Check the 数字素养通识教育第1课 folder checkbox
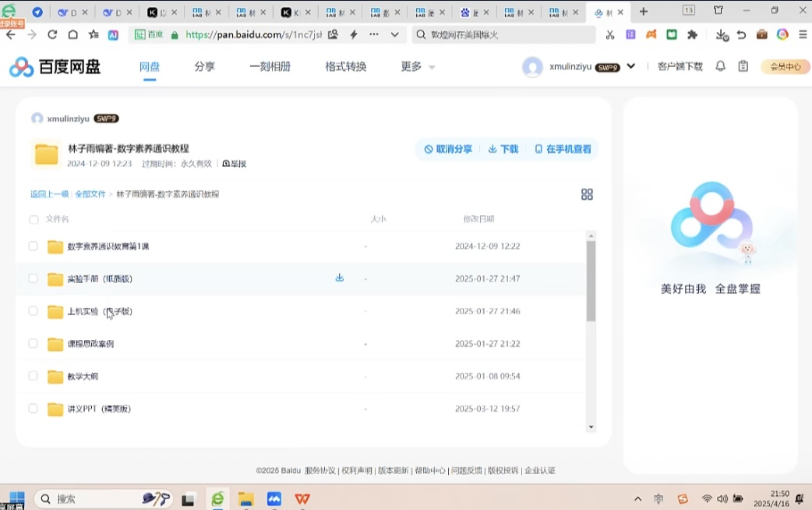The height and width of the screenshot is (510, 812). 34,246
